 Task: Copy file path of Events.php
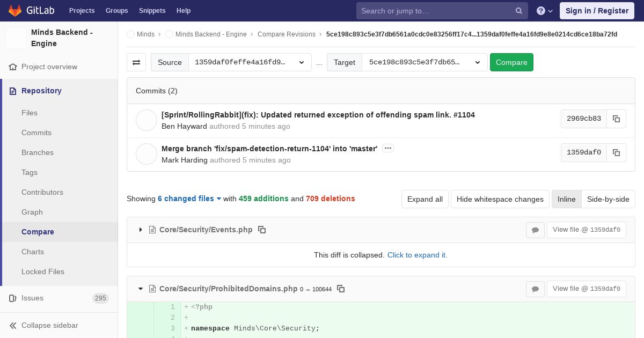point(262,230)
